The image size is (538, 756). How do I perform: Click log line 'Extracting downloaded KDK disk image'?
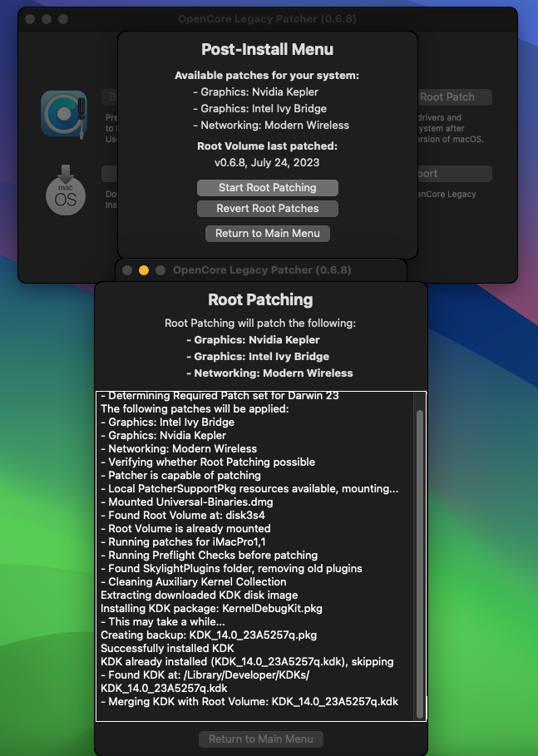tap(199, 595)
